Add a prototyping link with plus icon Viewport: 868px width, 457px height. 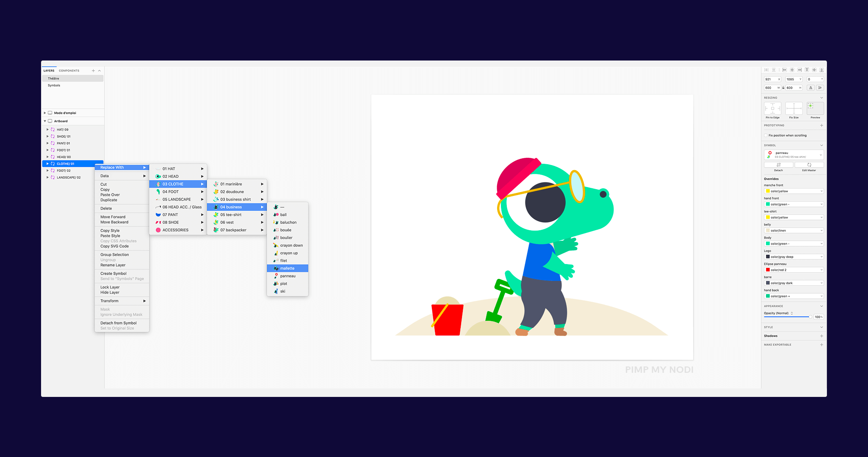pos(821,125)
